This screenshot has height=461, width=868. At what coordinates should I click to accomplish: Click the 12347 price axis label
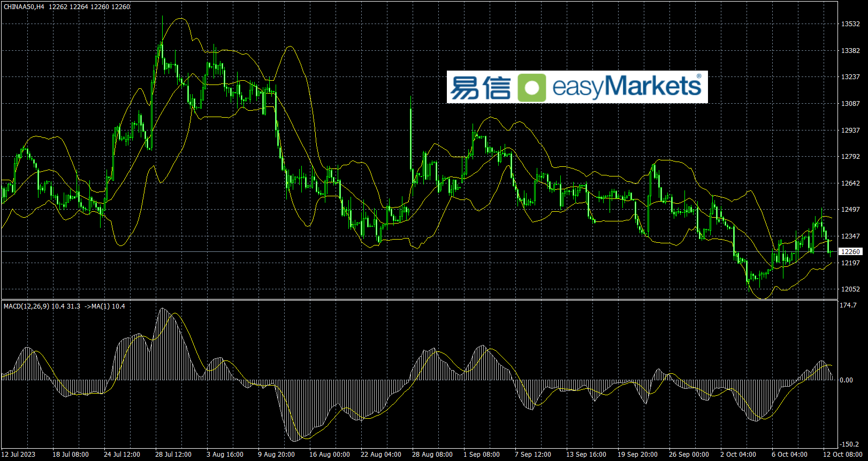click(x=850, y=236)
